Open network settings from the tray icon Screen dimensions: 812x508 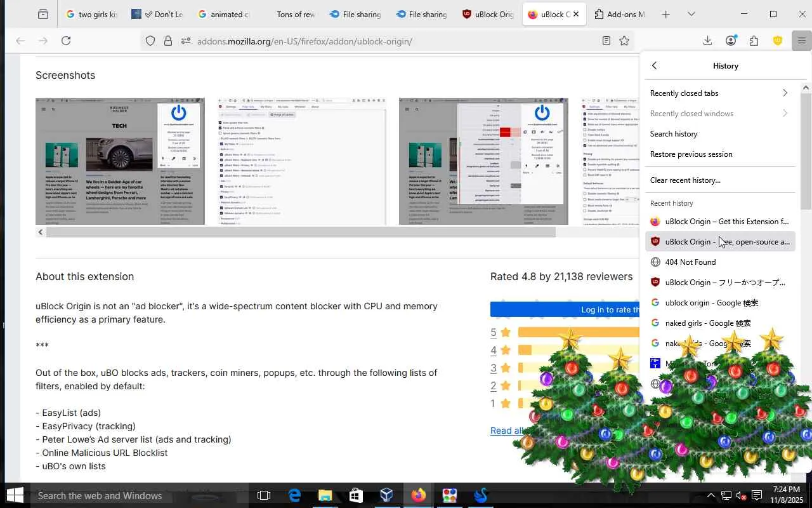tap(726, 495)
